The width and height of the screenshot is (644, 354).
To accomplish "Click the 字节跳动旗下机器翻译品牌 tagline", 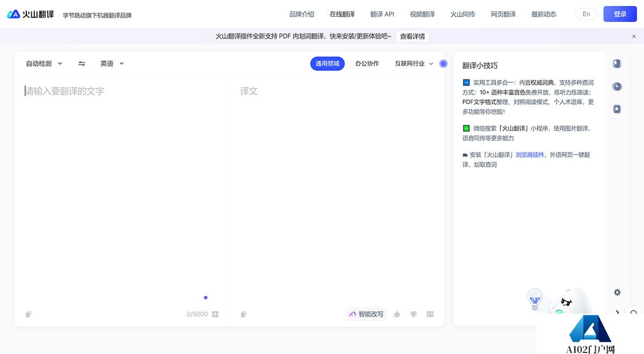I will pos(97,15).
